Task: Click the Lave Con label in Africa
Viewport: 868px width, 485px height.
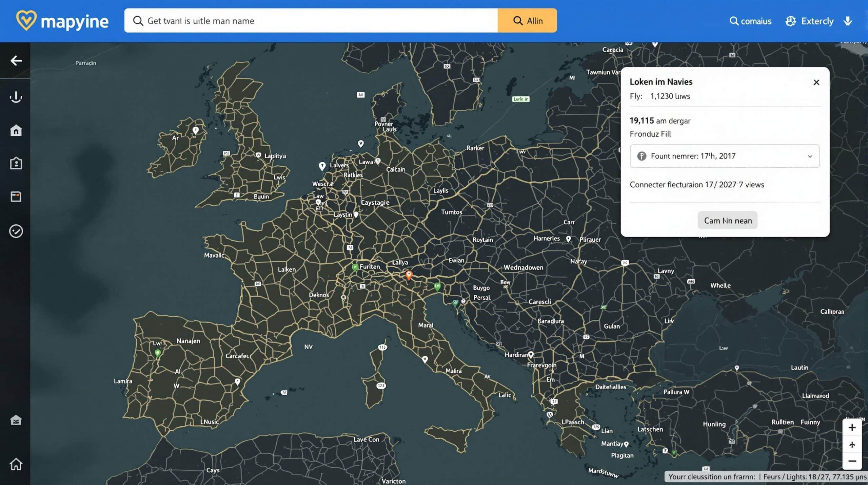Action: (x=366, y=440)
